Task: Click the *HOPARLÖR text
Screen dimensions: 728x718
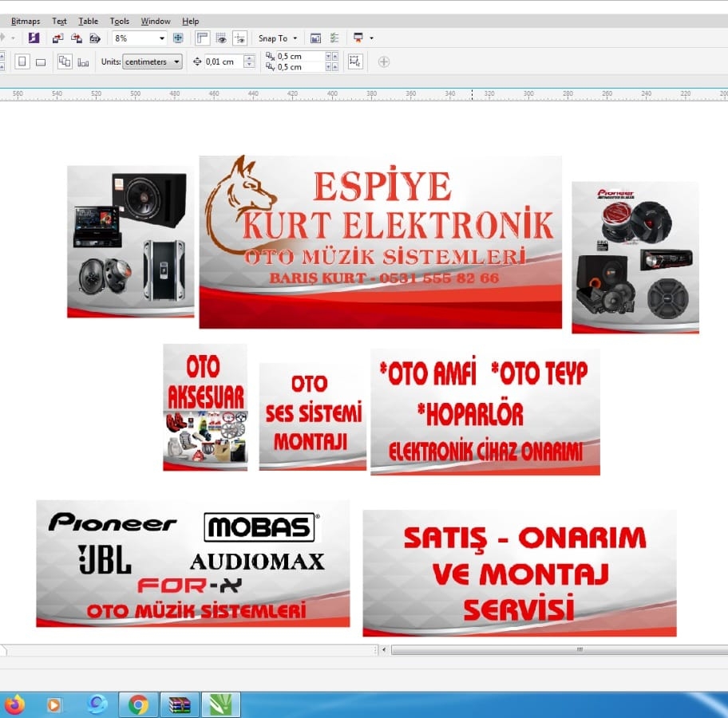Action: tap(470, 414)
